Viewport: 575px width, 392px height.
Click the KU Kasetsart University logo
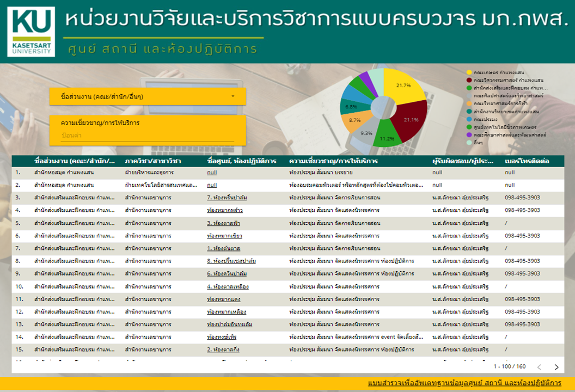coord(31,32)
